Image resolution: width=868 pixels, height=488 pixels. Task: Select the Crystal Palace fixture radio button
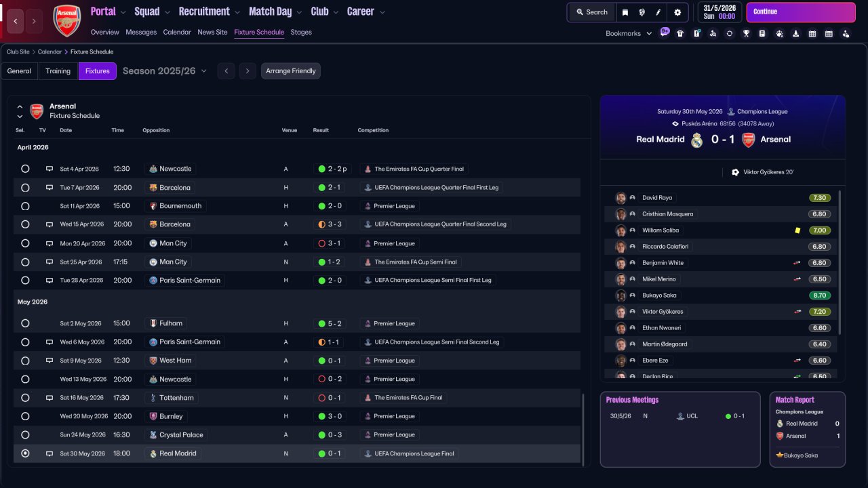coord(25,435)
